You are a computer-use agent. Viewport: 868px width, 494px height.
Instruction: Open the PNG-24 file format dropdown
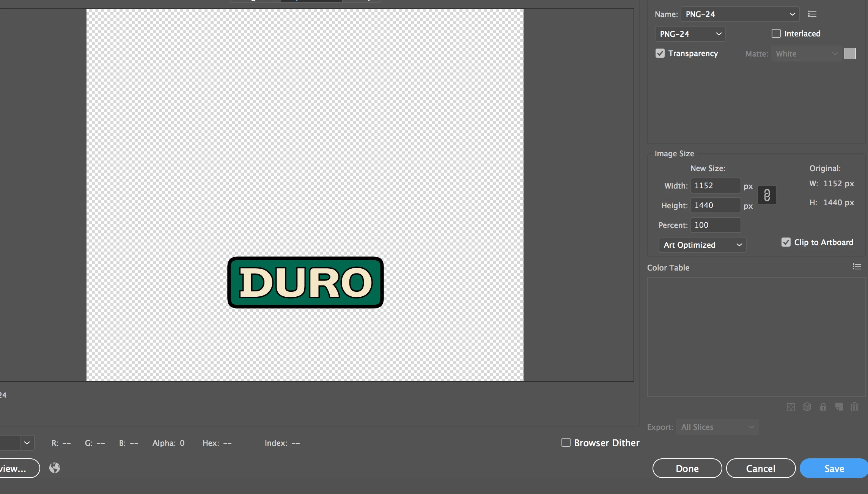coord(690,34)
